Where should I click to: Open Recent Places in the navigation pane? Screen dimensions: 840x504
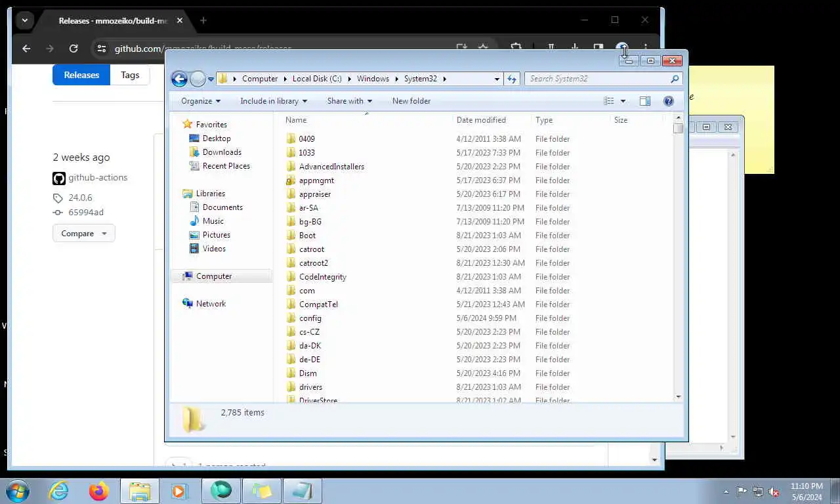[226, 166]
